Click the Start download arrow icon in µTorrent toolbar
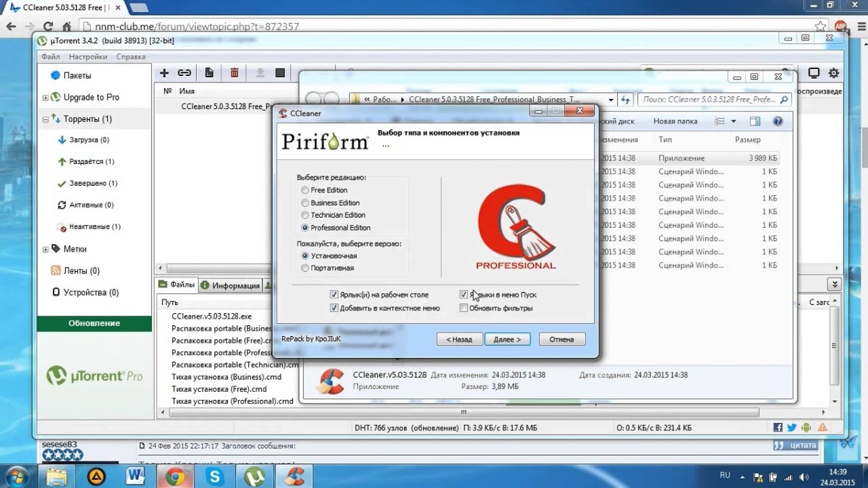Image resolution: width=868 pixels, height=488 pixels. (x=260, y=73)
